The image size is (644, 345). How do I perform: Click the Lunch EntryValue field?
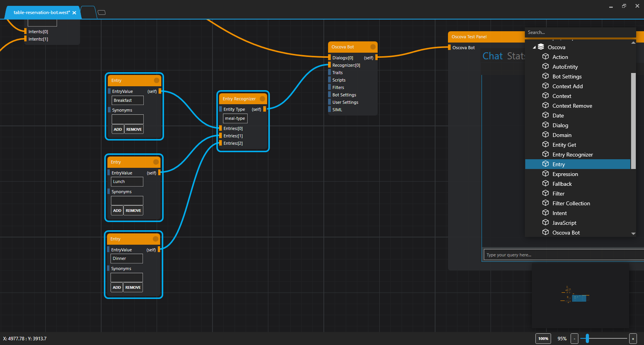[127, 181]
